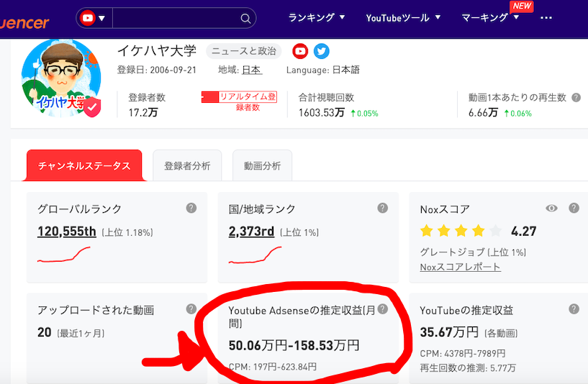Click the CPM: 4378円-7989円 text
This screenshot has width=588, height=384.
click(462, 354)
